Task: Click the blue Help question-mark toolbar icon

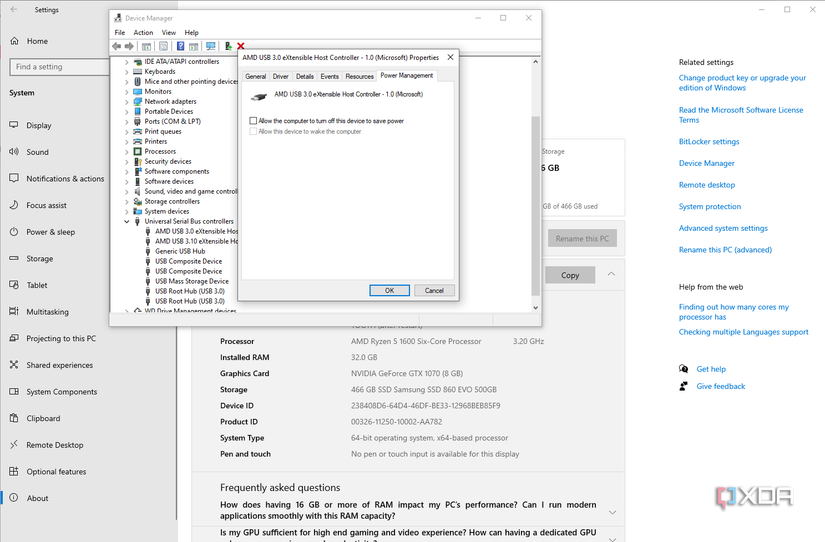Action: tap(180, 46)
